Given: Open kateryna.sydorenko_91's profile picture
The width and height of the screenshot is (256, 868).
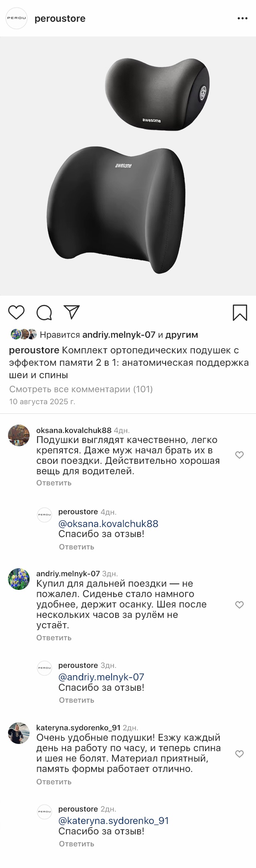Looking at the screenshot, I should 19,733.
